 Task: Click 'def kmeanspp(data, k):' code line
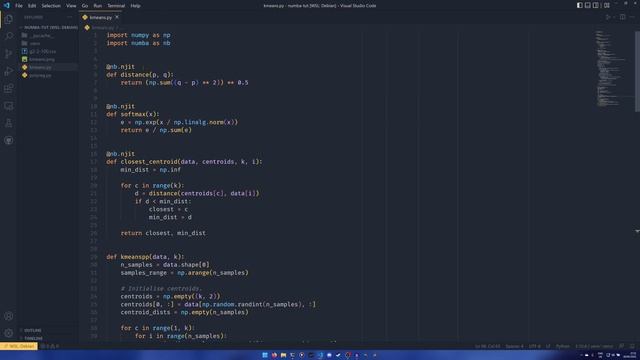(x=145, y=257)
